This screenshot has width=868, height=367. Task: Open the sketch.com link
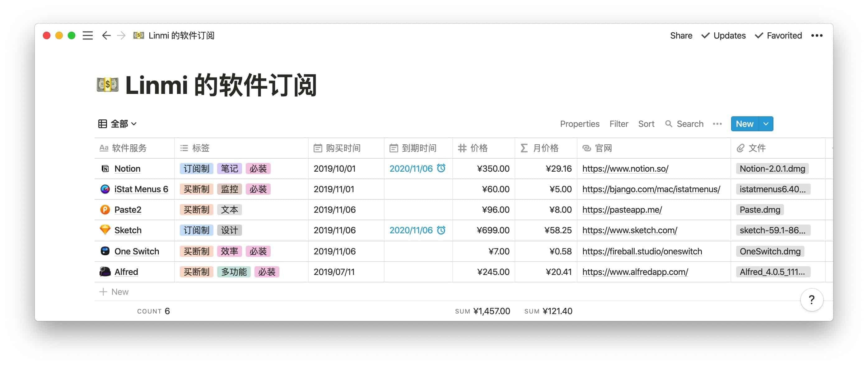pos(629,230)
